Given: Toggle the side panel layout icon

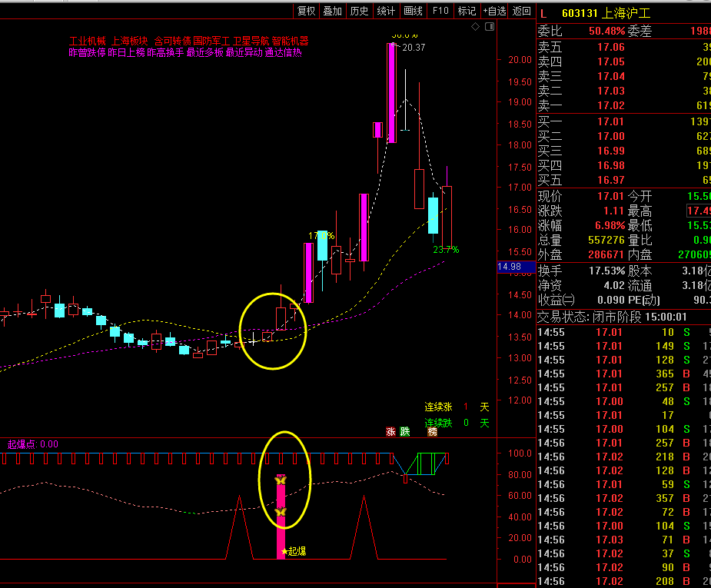Looking at the screenshot, I should point(490,27).
